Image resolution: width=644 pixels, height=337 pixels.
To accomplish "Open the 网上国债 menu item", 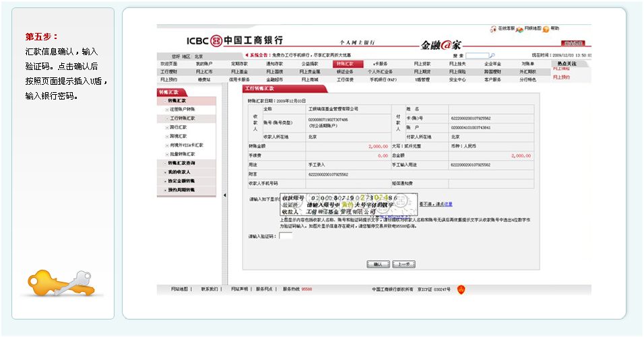I will [275, 72].
